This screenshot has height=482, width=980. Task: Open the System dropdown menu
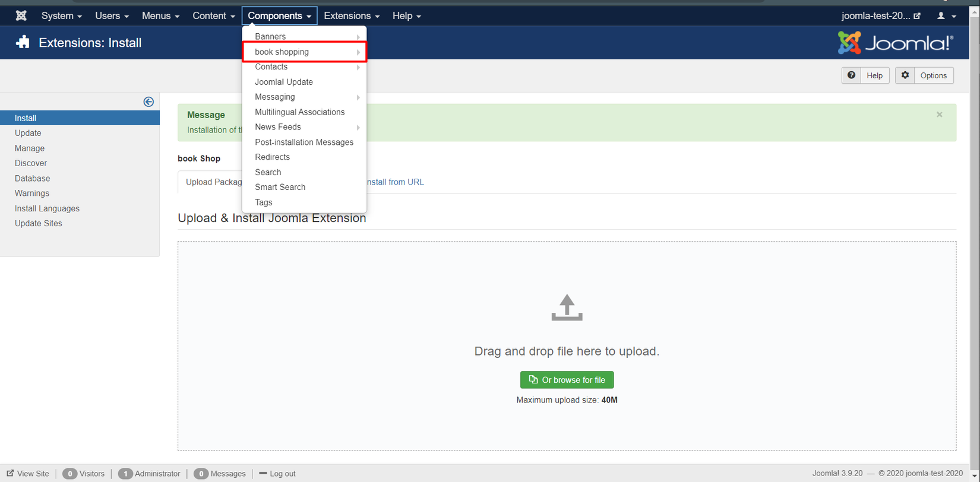(62, 16)
